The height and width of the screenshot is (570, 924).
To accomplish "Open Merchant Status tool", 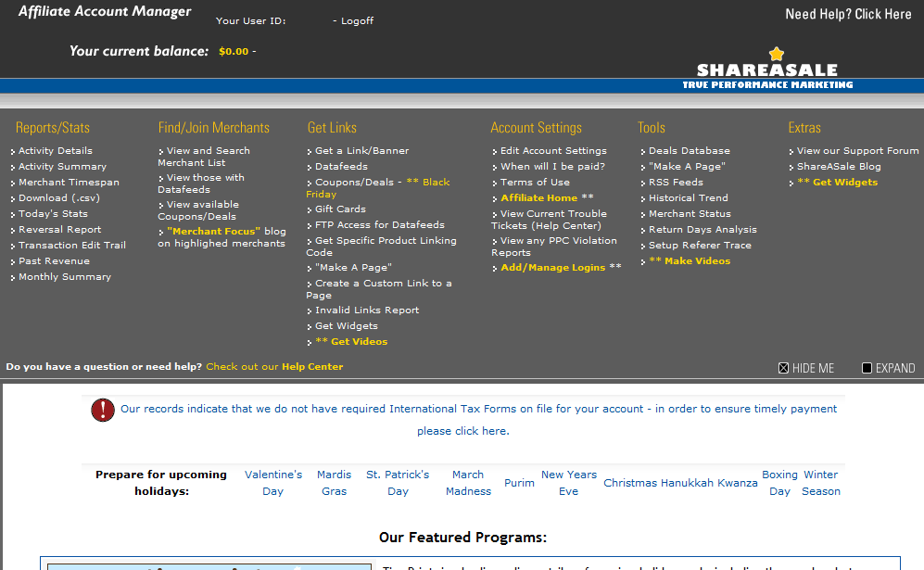I will pyautogui.click(x=690, y=214).
